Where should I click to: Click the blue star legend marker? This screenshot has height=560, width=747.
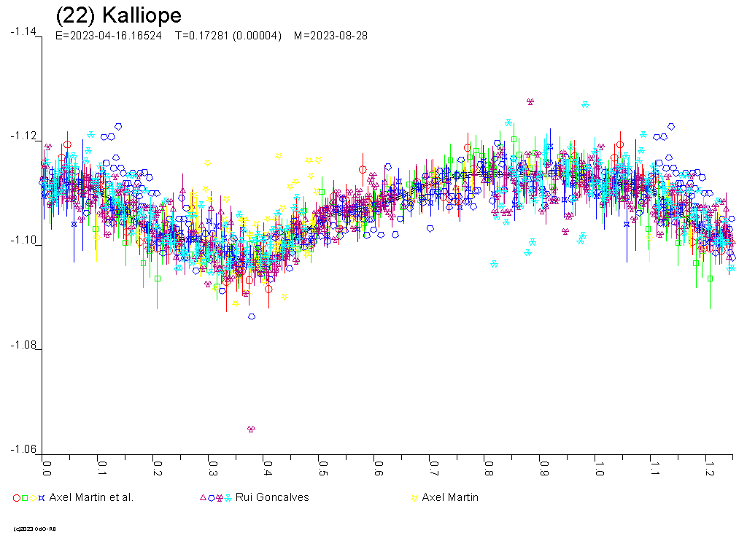pyautogui.click(x=42, y=498)
